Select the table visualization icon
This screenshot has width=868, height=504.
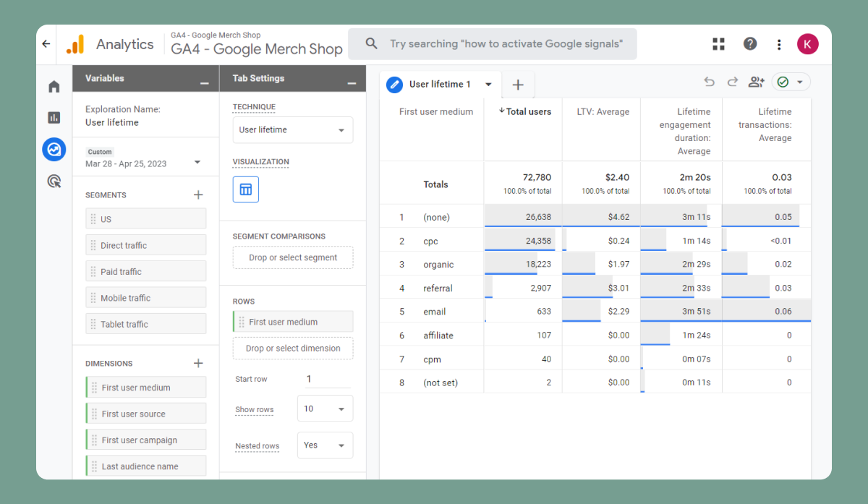point(246,189)
